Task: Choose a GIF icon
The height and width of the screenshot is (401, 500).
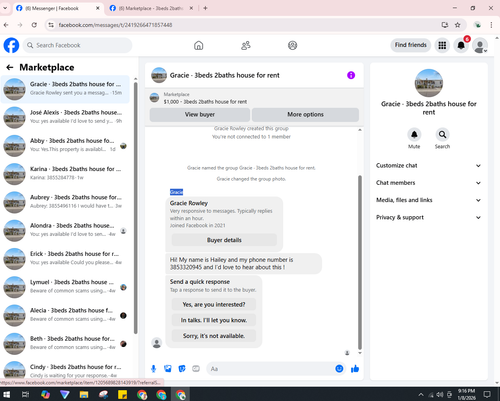Action: (x=196, y=369)
